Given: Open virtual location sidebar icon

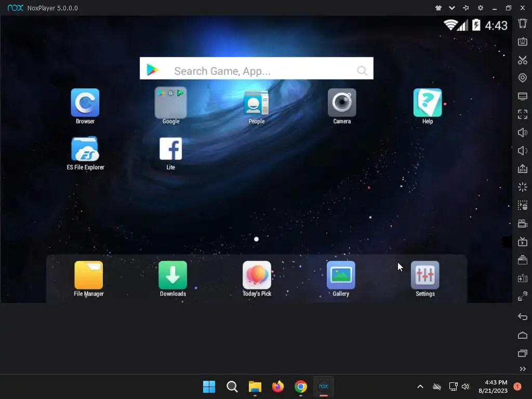Looking at the screenshot, I should coord(523,78).
